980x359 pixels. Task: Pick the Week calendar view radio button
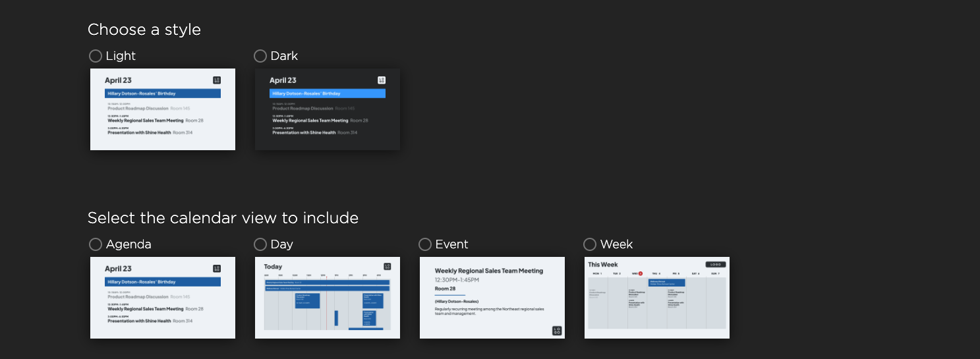coord(590,244)
